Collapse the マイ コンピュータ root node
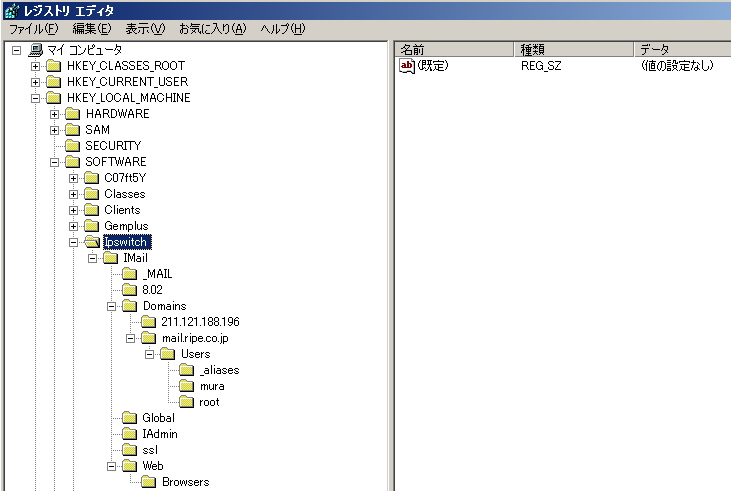Viewport: 731px width, 491px height. 16,50
